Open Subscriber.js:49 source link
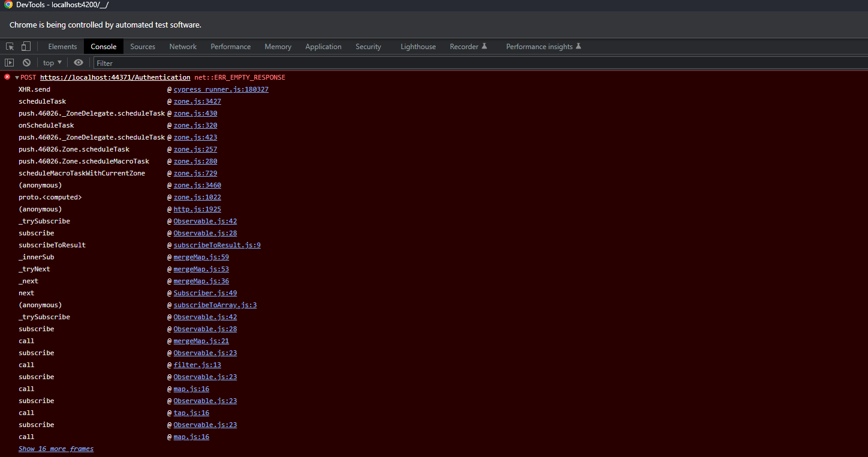The image size is (868, 457). [x=205, y=293]
